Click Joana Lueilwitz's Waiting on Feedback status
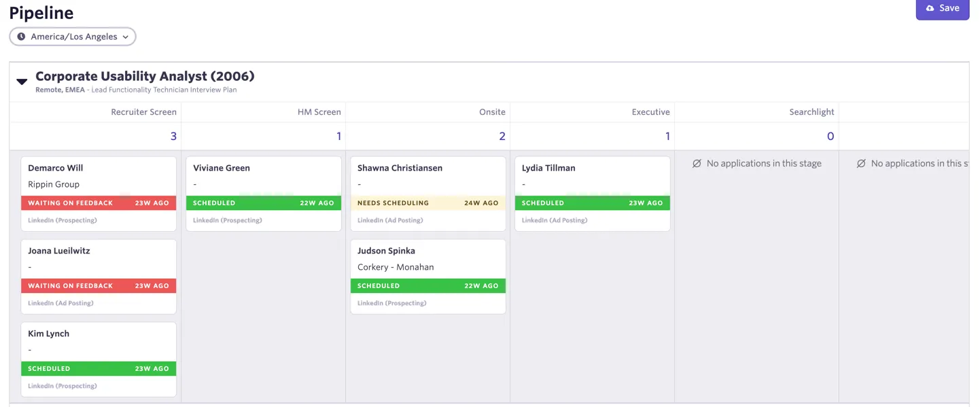The image size is (980, 407). (x=99, y=286)
